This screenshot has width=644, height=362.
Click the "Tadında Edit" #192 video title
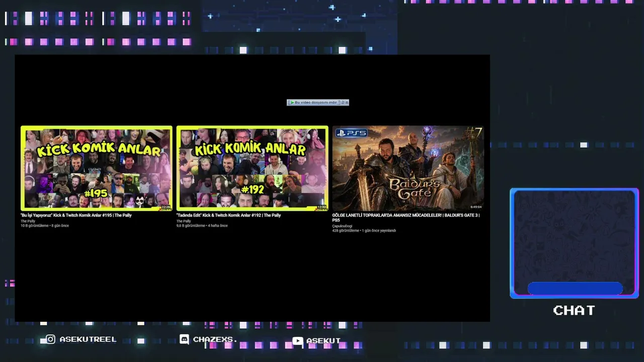[228, 215]
